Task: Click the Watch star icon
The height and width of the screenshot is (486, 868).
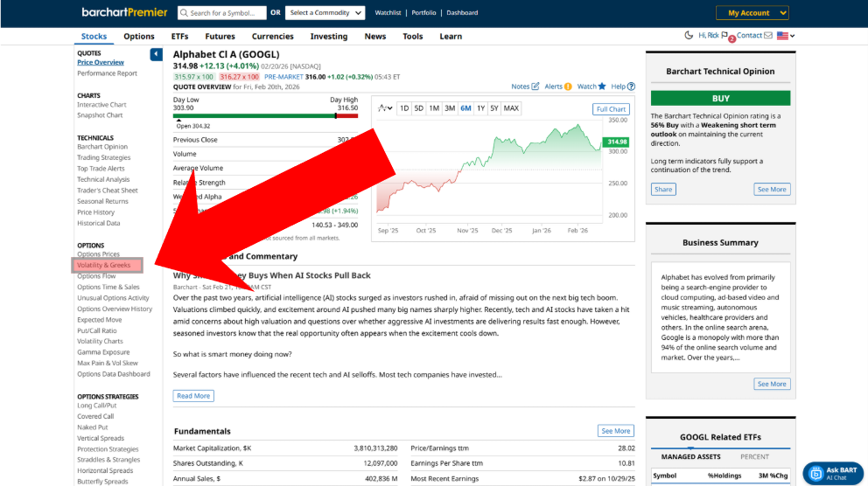Action: [x=602, y=87]
